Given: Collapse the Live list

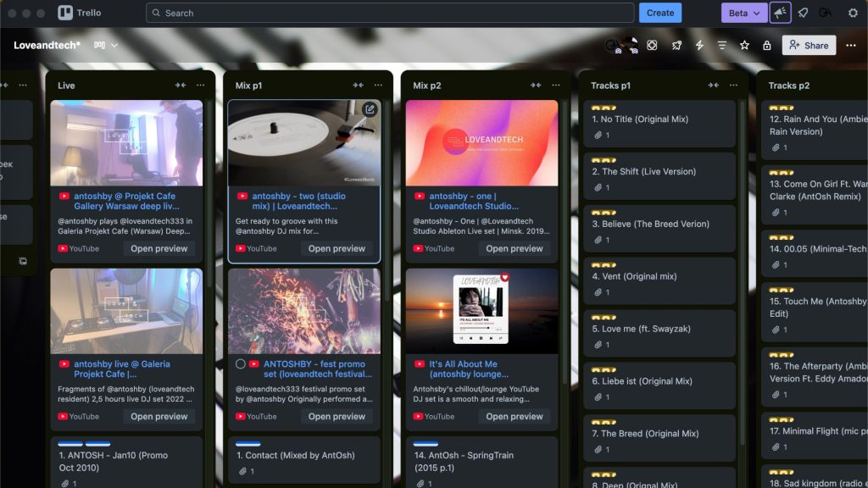Looking at the screenshot, I should [181, 86].
